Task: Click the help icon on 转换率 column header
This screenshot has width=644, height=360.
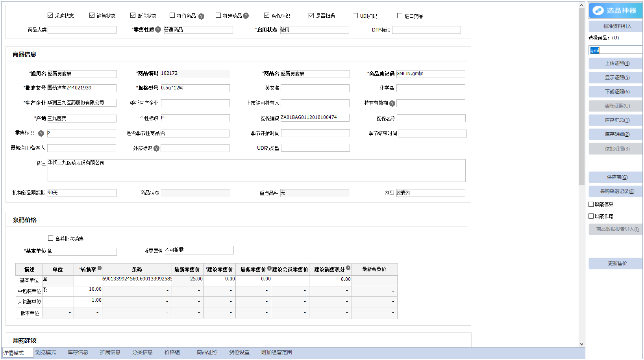Action: [x=99, y=267]
